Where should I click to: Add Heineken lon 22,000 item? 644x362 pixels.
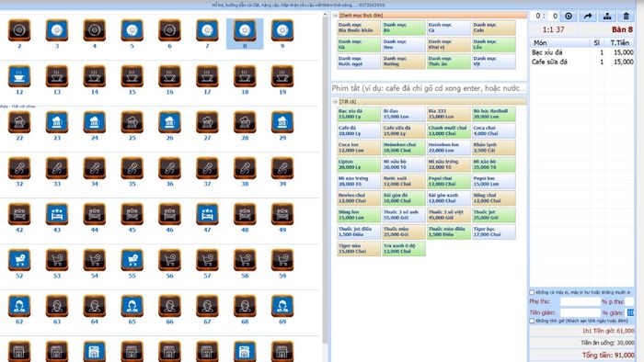tap(449, 148)
